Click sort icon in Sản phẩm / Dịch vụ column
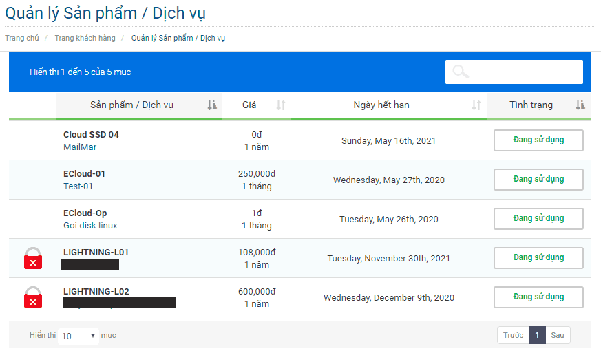 point(212,105)
